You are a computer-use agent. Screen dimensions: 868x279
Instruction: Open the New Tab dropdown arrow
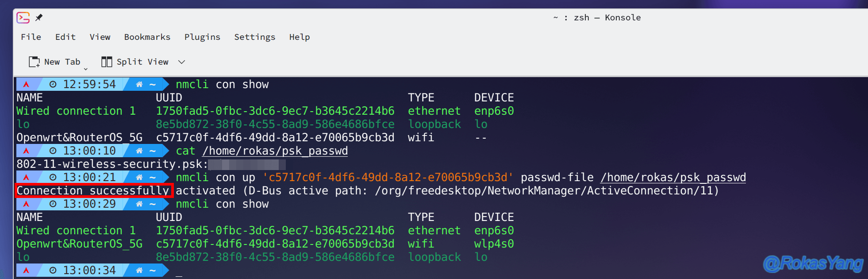[85, 69]
